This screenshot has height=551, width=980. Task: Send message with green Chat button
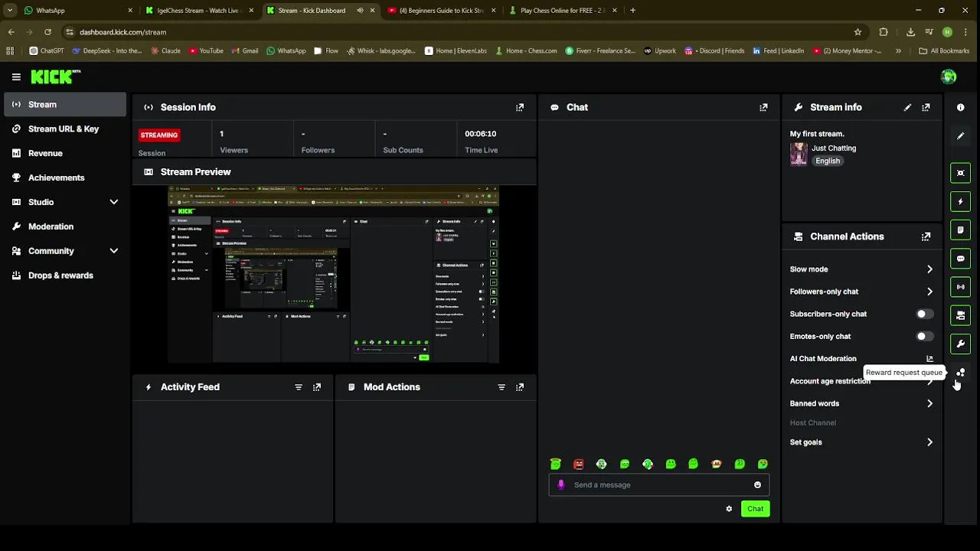click(x=755, y=509)
